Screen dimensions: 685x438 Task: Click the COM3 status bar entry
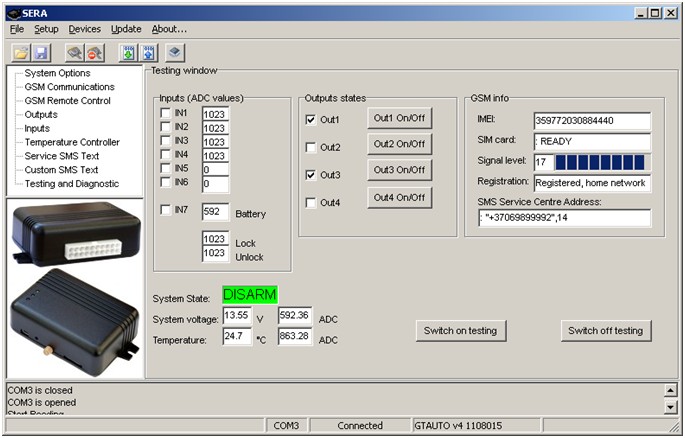click(x=287, y=426)
